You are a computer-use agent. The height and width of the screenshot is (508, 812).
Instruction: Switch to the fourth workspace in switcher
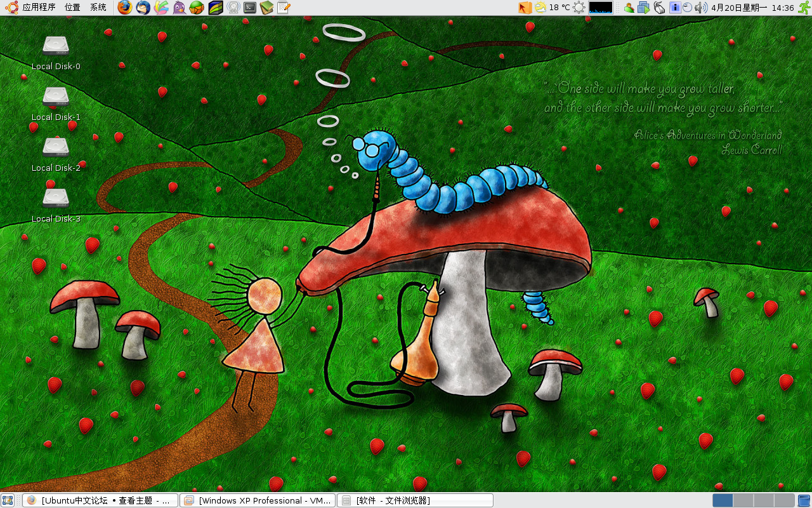(784, 500)
